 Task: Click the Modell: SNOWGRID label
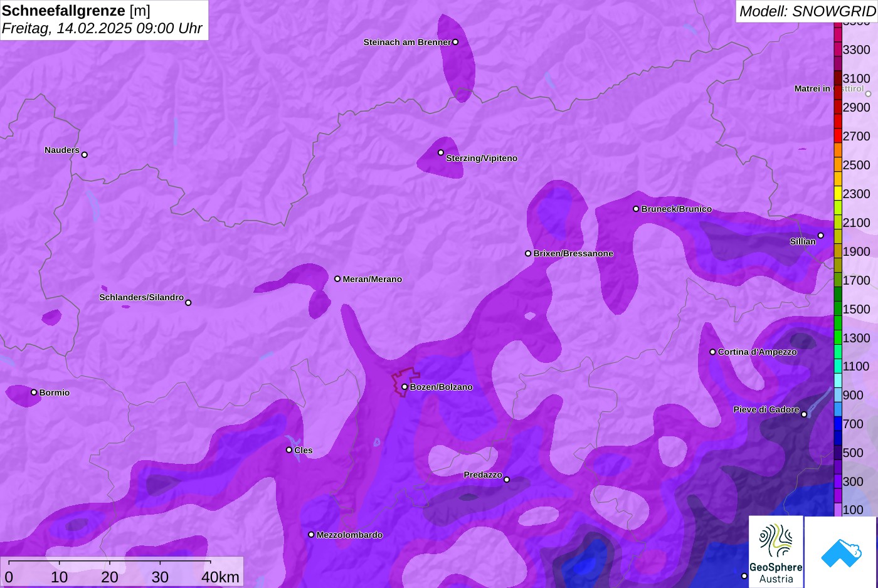(807, 11)
